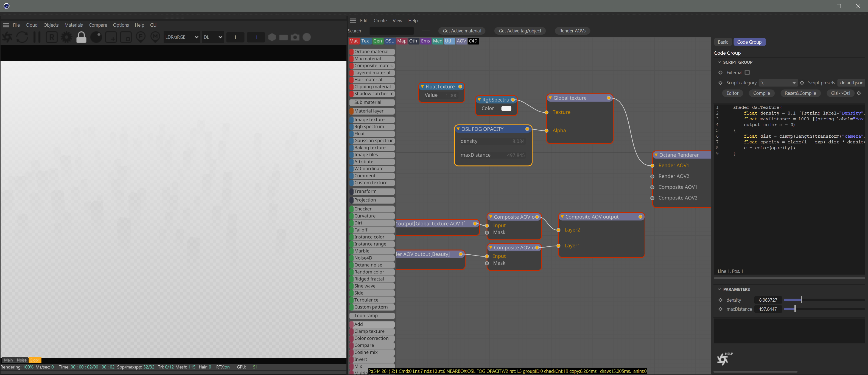This screenshot has height=375, width=868.
Task: Click the node Search input field
Action: [391, 31]
